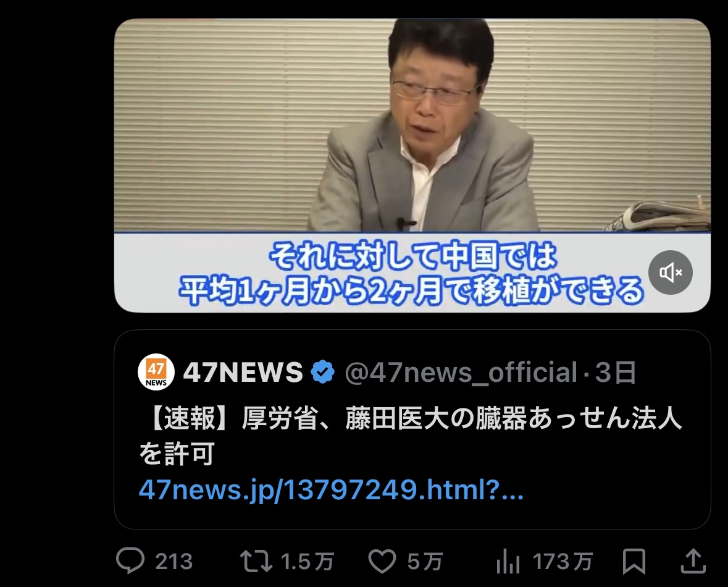Open the quoted post text about 厚労省

click(411, 436)
